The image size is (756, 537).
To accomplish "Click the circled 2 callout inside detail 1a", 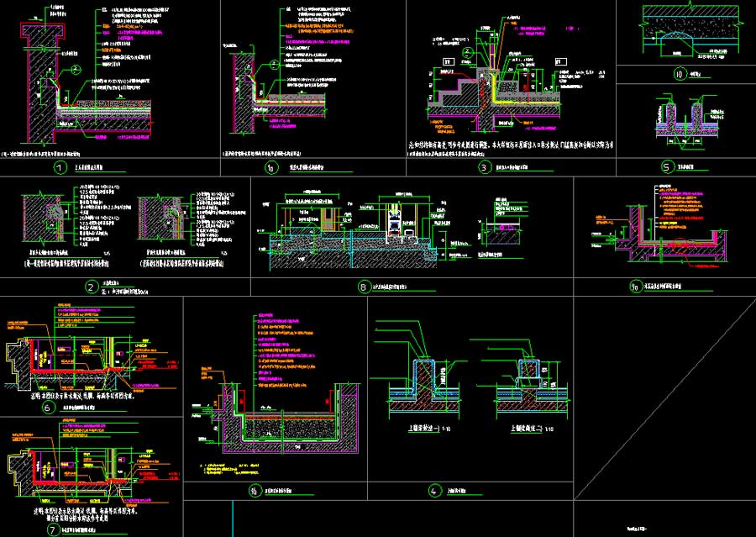I will tap(274, 64).
